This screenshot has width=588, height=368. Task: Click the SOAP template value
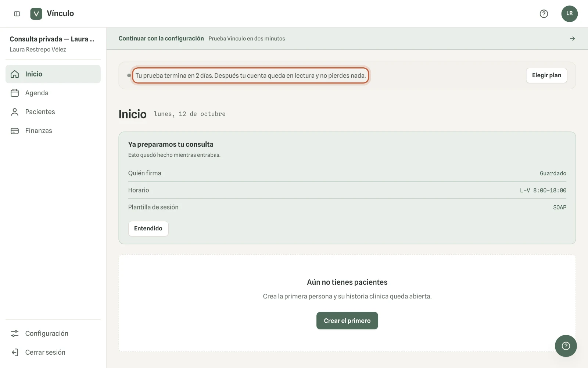(x=559, y=208)
